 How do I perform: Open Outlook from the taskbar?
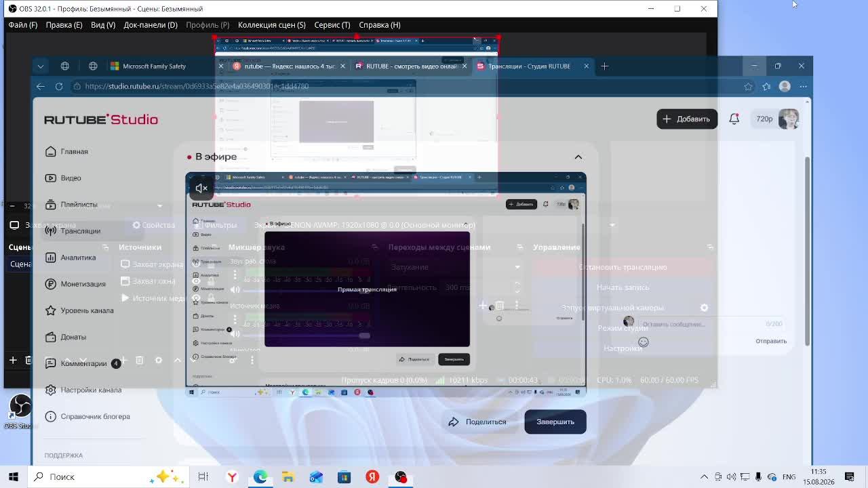coord(316,476)
